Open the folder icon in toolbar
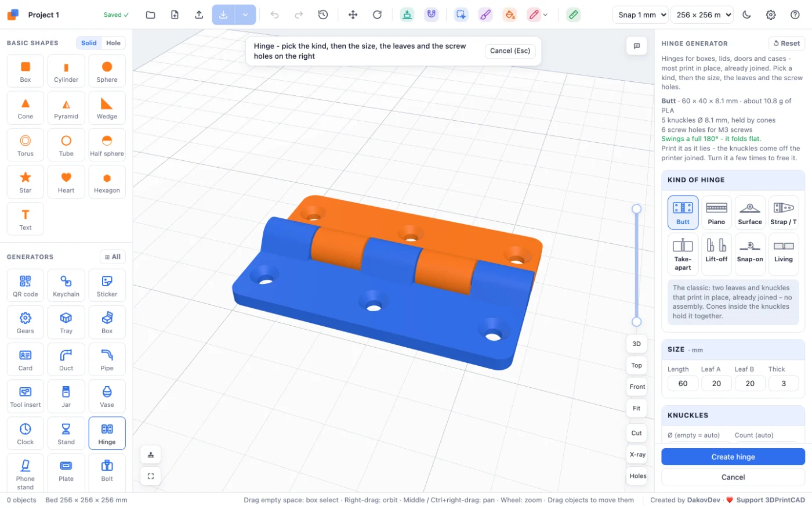 150,15
